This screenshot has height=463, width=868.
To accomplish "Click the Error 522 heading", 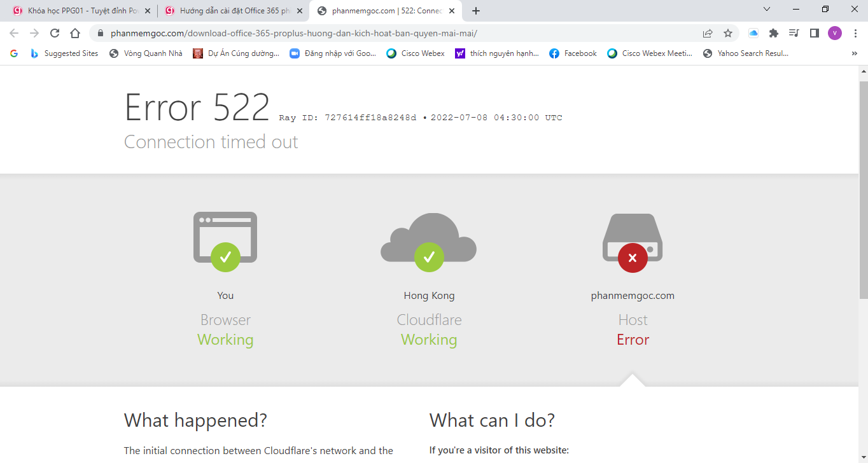I will coord(197,107).
